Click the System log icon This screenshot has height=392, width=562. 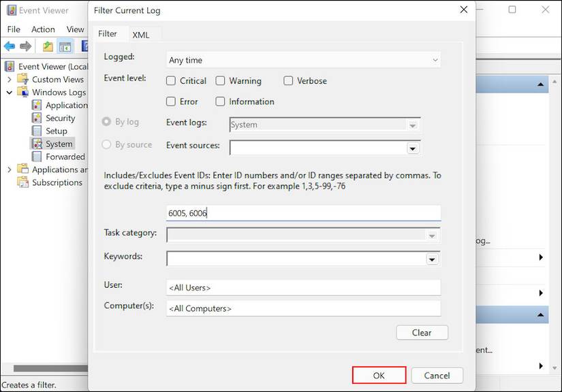point(37,144)
